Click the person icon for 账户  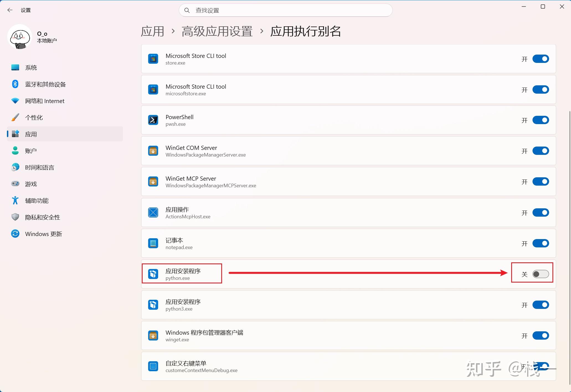[x=15, y=151]
